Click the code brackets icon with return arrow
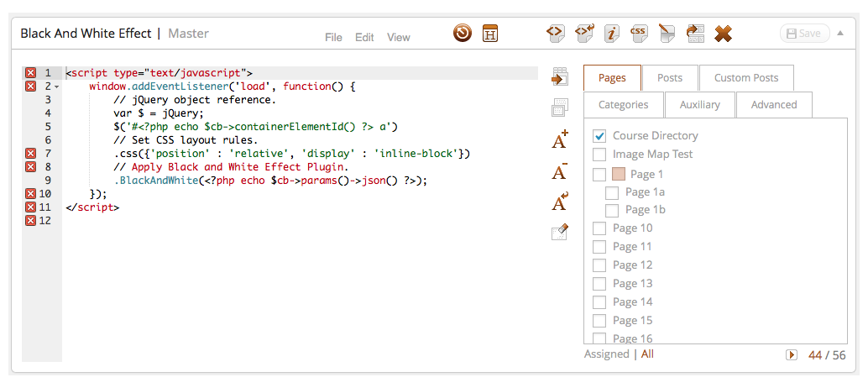The image size is (868, 388). point(584,34)
